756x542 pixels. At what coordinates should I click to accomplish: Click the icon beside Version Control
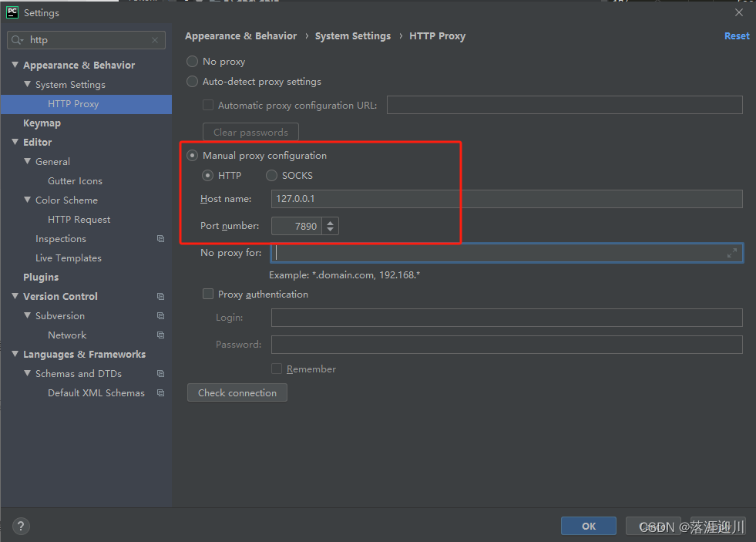[x=160, y=296]
